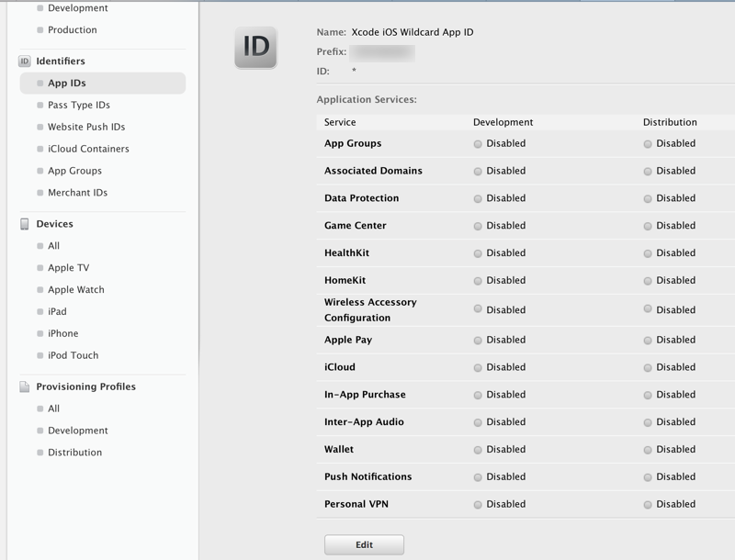Click the Distribution column header

(670, 122)
